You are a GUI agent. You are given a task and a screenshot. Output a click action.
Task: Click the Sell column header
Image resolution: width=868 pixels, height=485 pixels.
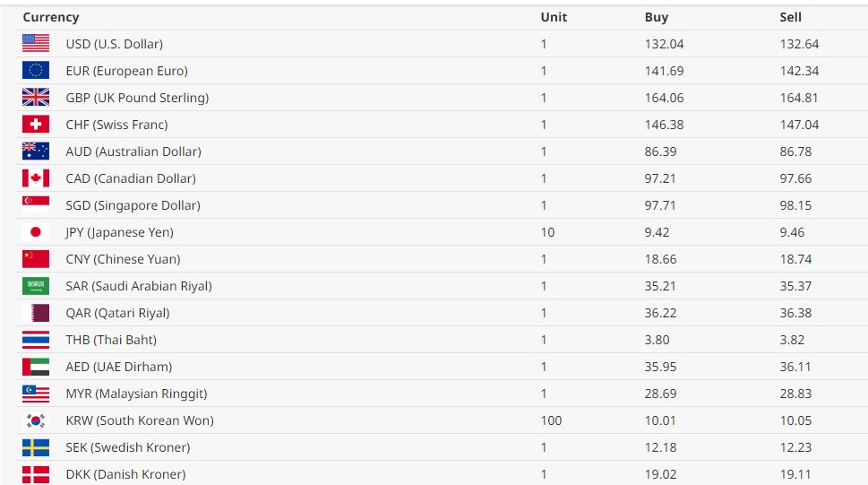[x=790, y=17]
